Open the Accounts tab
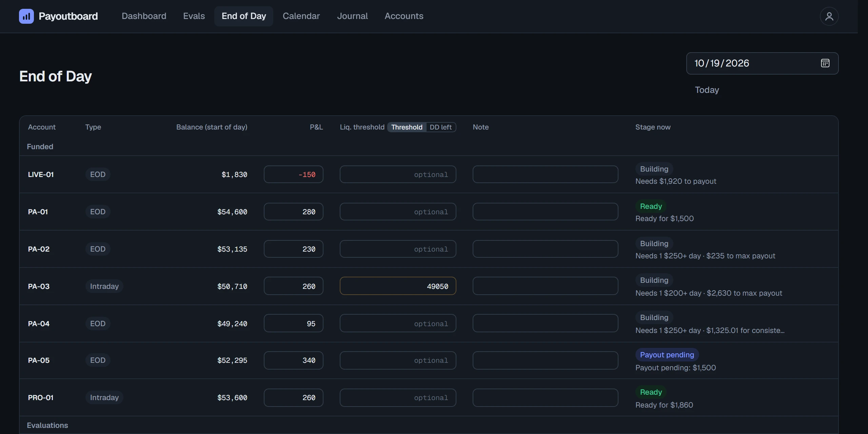 pyautogui.click(x=404, y=16)
